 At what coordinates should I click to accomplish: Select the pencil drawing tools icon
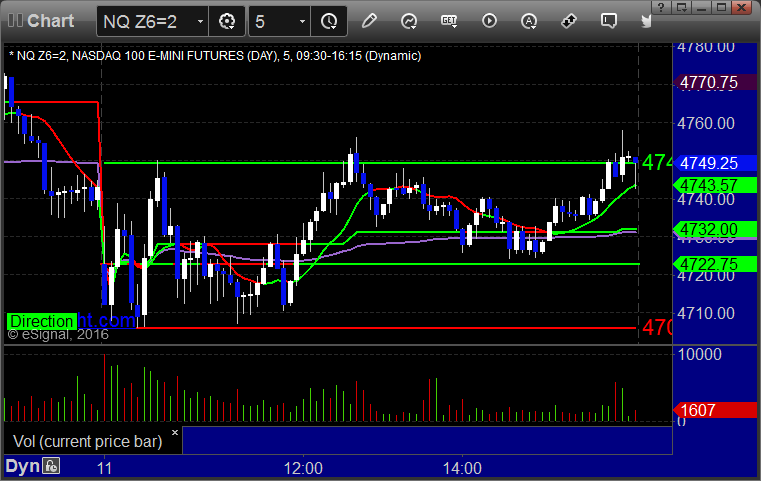(369, 21)
